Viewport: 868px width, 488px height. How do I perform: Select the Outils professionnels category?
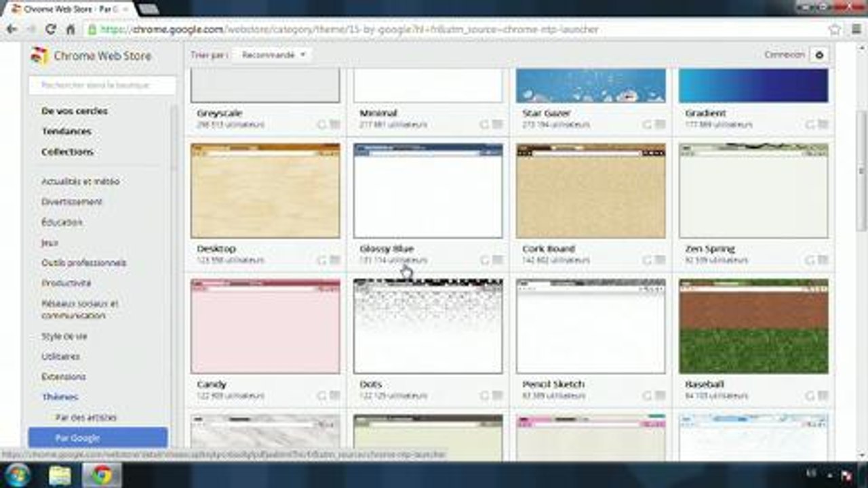[x=84, y=263]
